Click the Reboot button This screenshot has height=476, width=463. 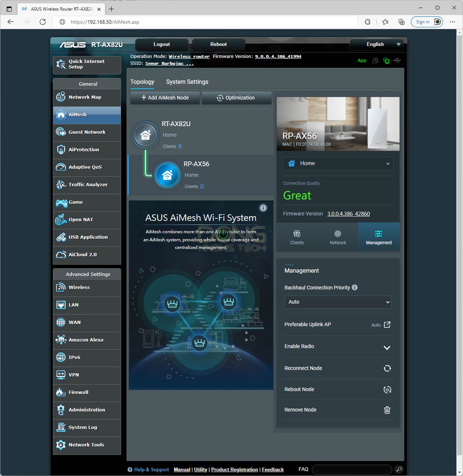tap(218, 44)
